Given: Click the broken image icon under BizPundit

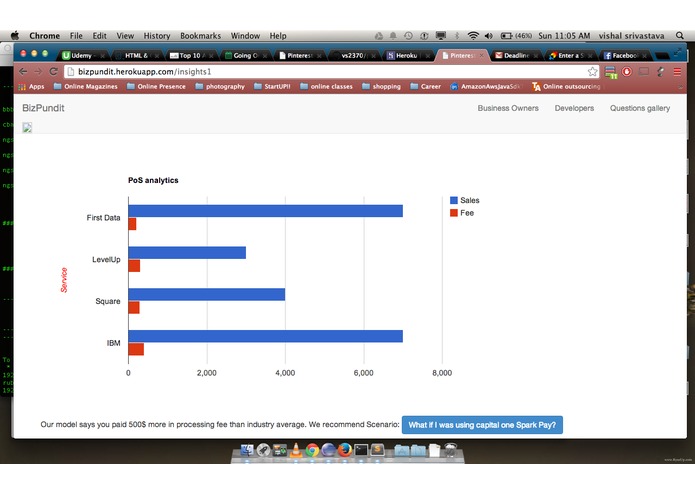Looking at the screenshot, I should (27, 128).
